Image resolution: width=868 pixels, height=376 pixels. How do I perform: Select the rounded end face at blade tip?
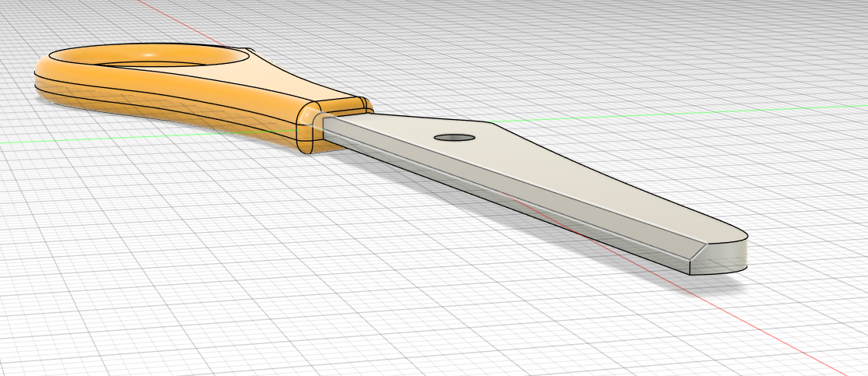point(719,256)
